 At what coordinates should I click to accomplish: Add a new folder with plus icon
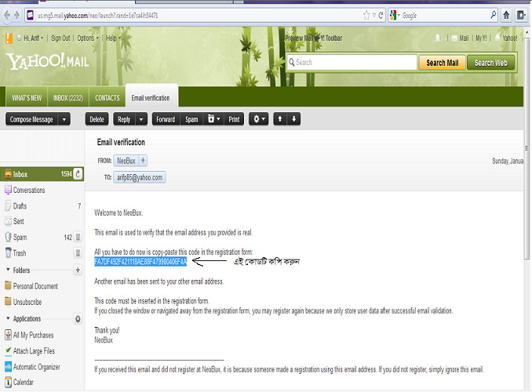coord(78,270)
